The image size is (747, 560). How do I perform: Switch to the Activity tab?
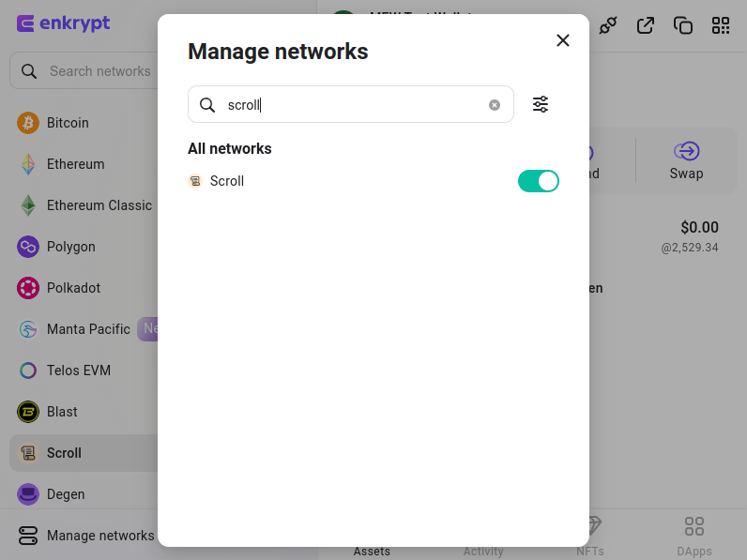483,552
